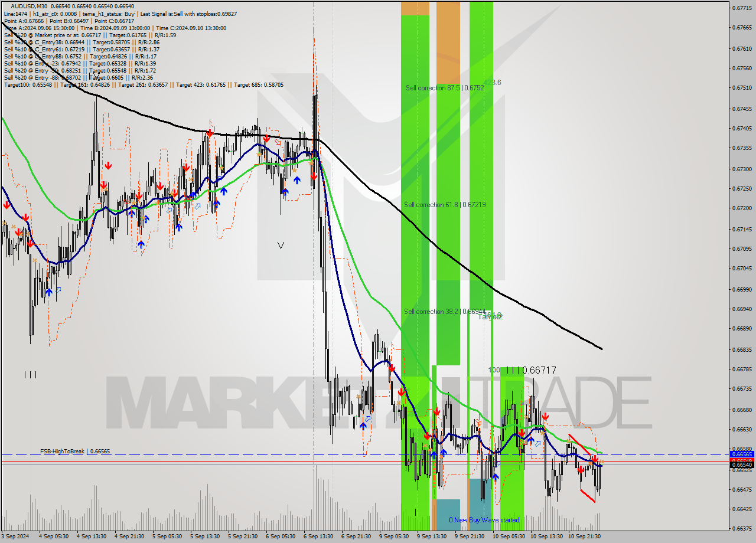Click the 'Sell correction 87.5 | 0.6752' label

[445, 88]
